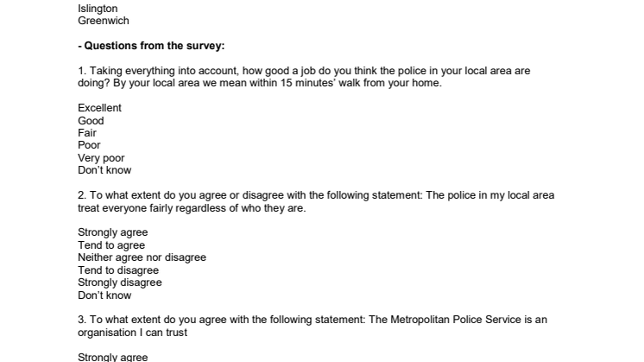This screenshot has width=644, height=362.
Task: Click the word Greenwich
Action: [103, 21]
